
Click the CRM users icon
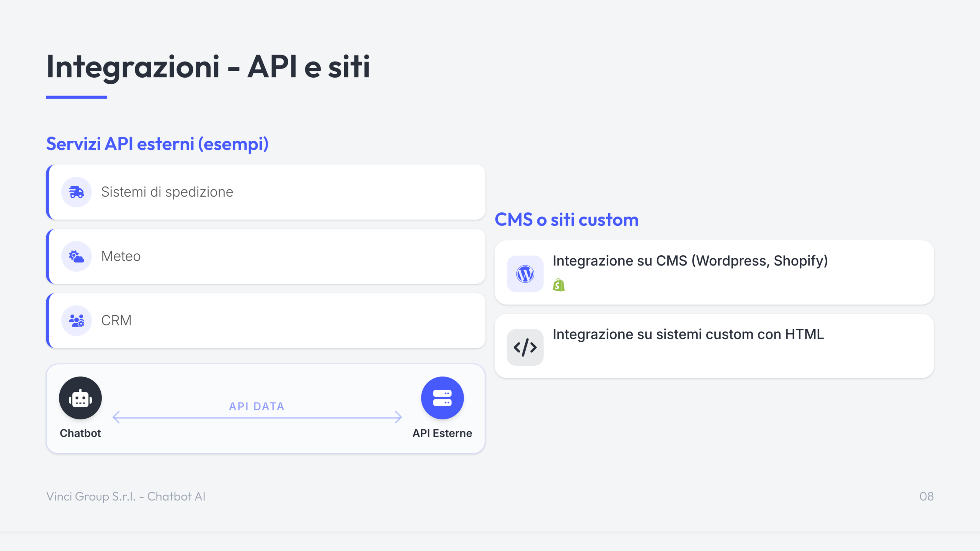(x=77, y=321)
